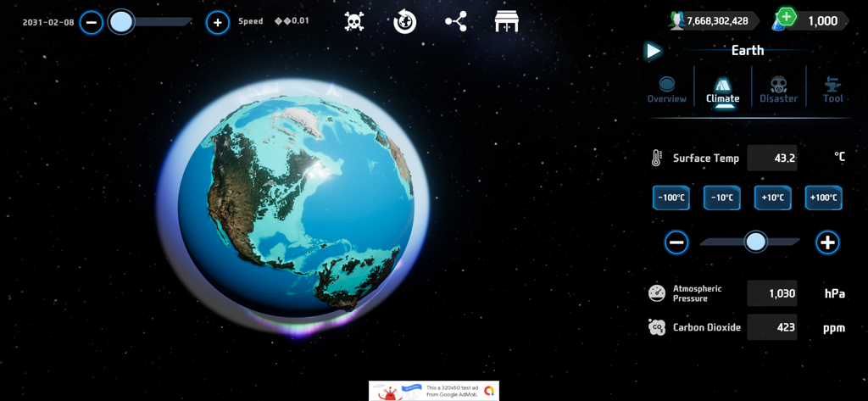This screenshot has width=868, height=401.
Task: Click the Earth planet title
Action: point(748,50)
